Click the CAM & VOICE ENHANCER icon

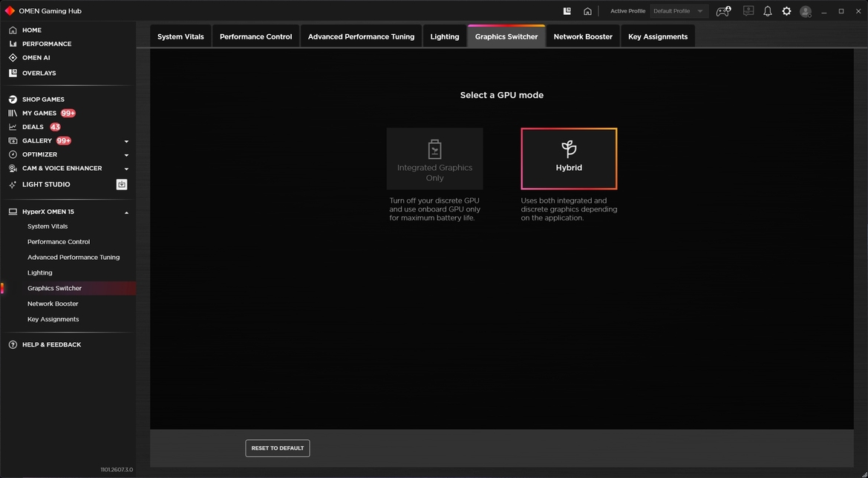tap(13, 168)
